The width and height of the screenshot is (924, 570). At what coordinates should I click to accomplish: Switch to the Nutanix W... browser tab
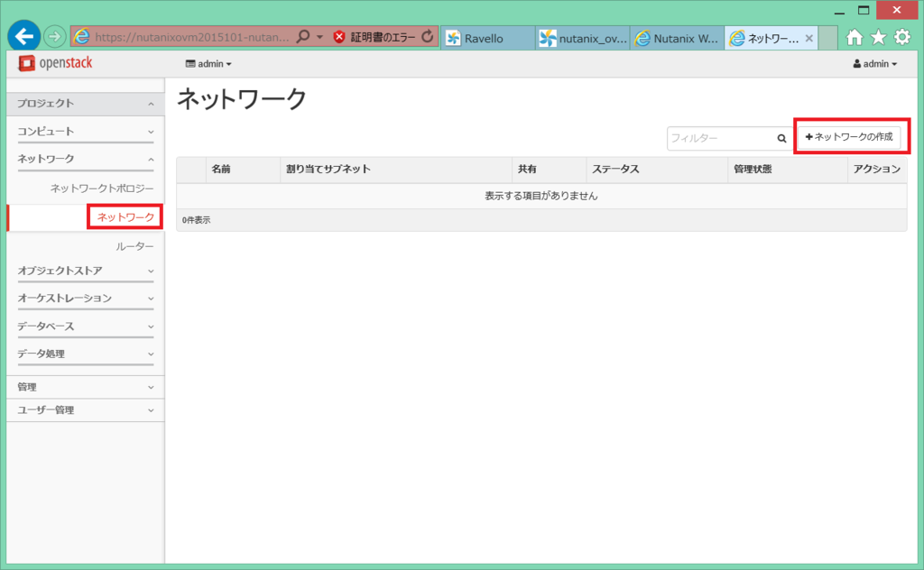coord(678,38)
